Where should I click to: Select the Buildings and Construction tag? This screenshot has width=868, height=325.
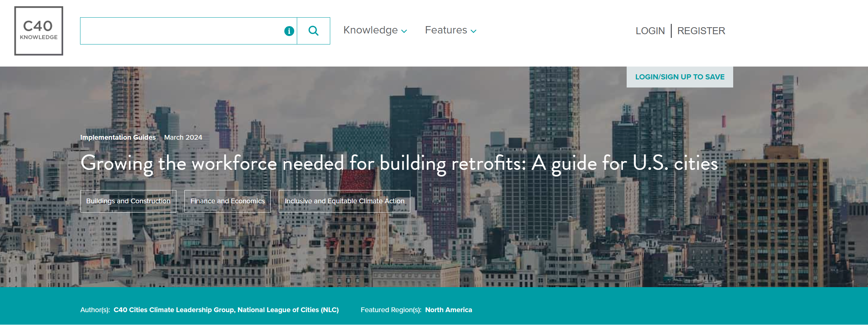[x=128, y=201]
